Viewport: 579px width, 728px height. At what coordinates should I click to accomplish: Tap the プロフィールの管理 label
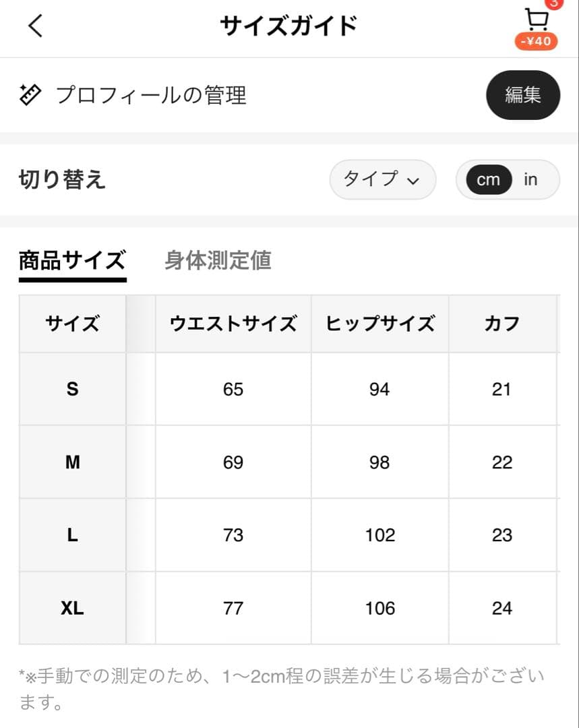(151, 95)
